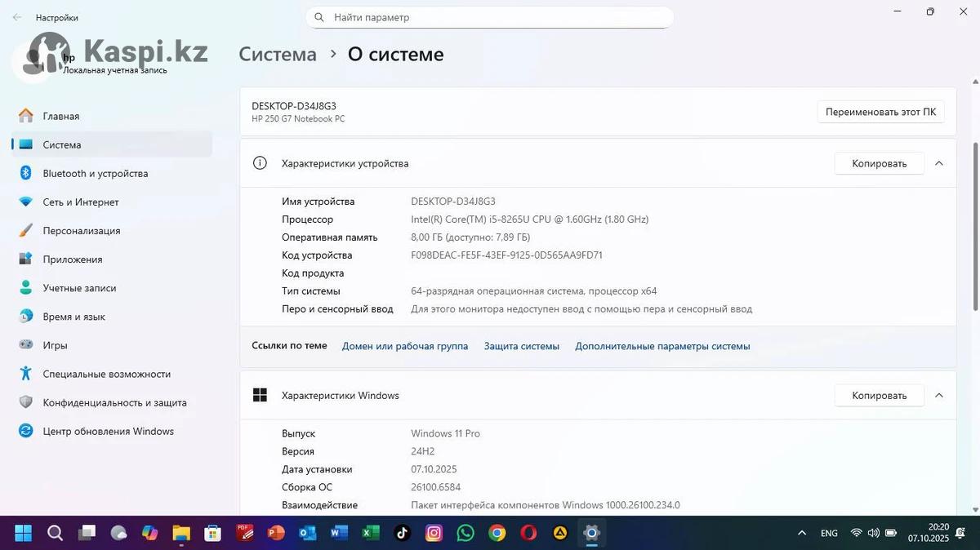Open Центр обновления Windows
The width and height of the screenshot is (980, 550).
[108, 431]
